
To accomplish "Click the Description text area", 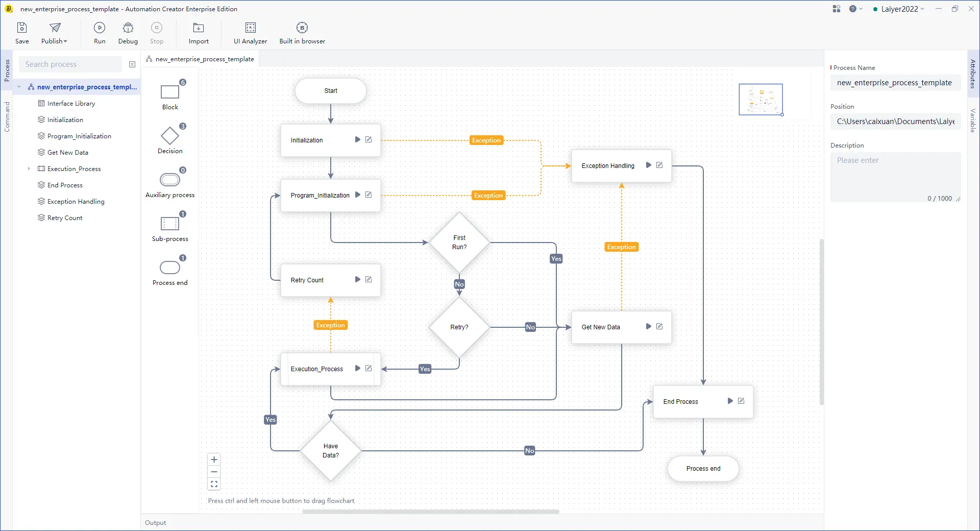I will click(896, 177).
